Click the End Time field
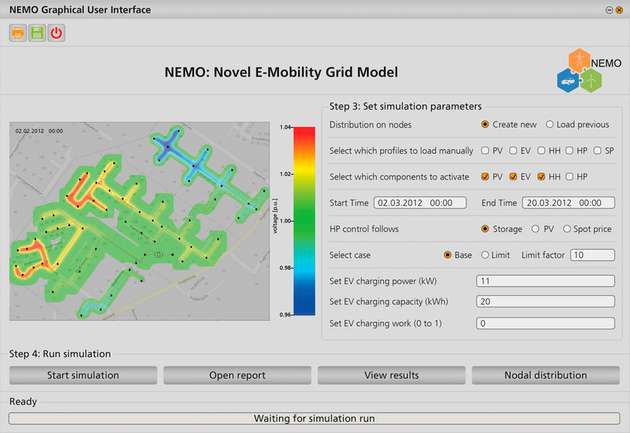 [x=569, y=203]
